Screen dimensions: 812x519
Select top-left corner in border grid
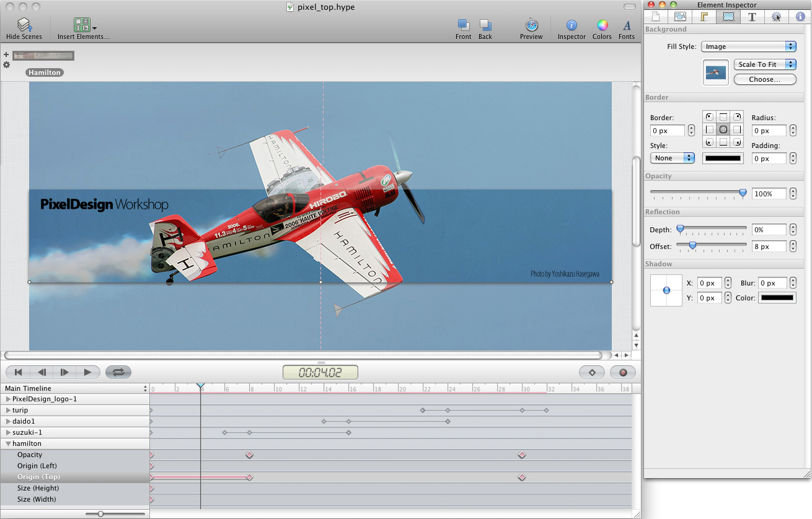(709, 117)
